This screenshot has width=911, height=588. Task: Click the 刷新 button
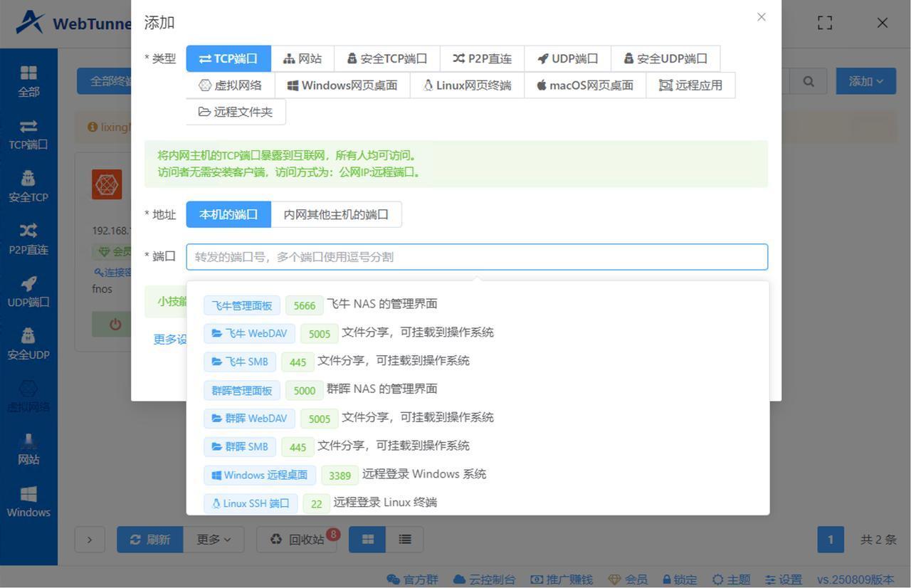150,540
